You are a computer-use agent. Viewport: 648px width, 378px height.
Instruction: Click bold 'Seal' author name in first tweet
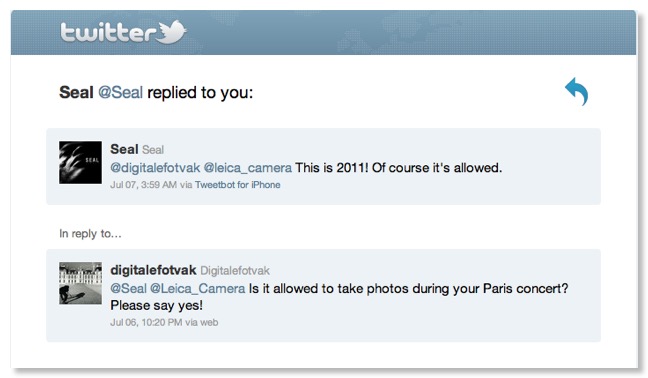tap(124, 149)
